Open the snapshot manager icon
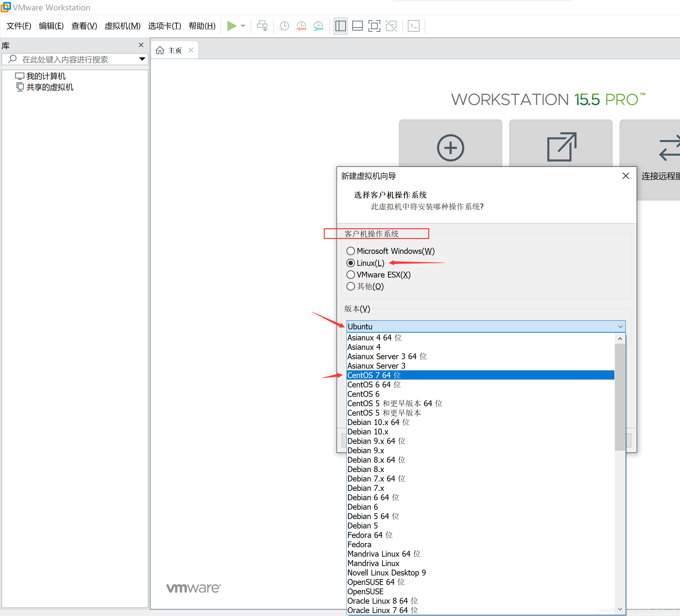 click(318, 26)
